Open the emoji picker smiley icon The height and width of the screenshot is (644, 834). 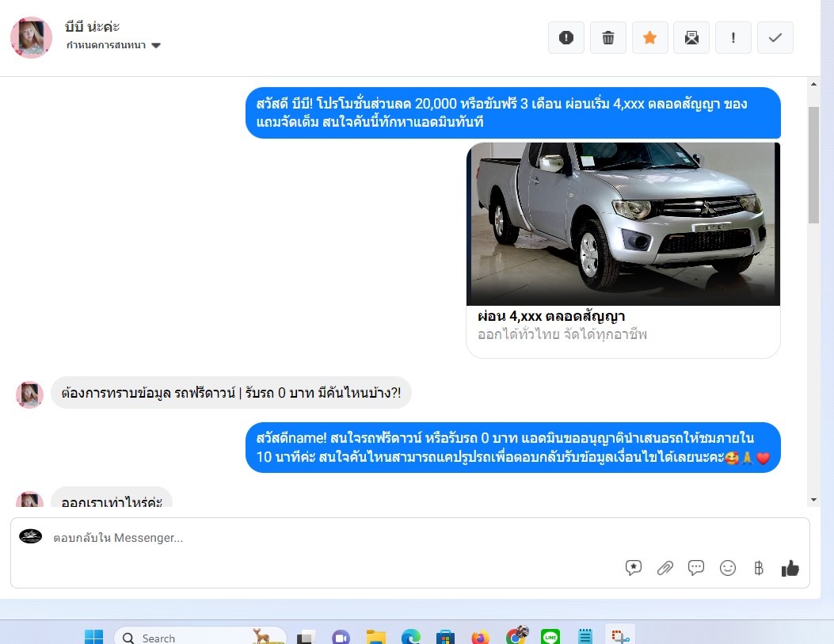tap(728, 568)
